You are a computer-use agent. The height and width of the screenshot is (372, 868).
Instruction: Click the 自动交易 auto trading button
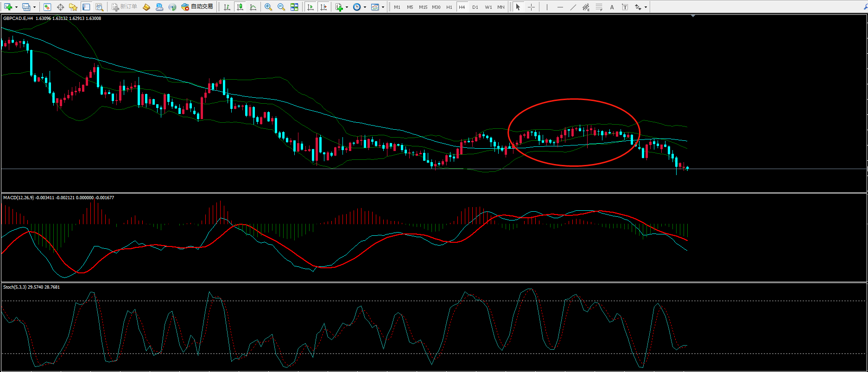point(197,7)
